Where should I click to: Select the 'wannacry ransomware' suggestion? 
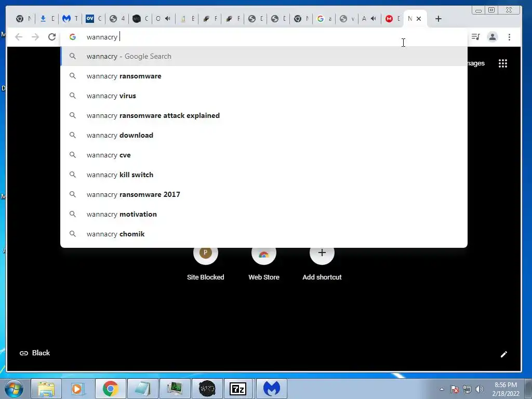[x=264, y=76]
